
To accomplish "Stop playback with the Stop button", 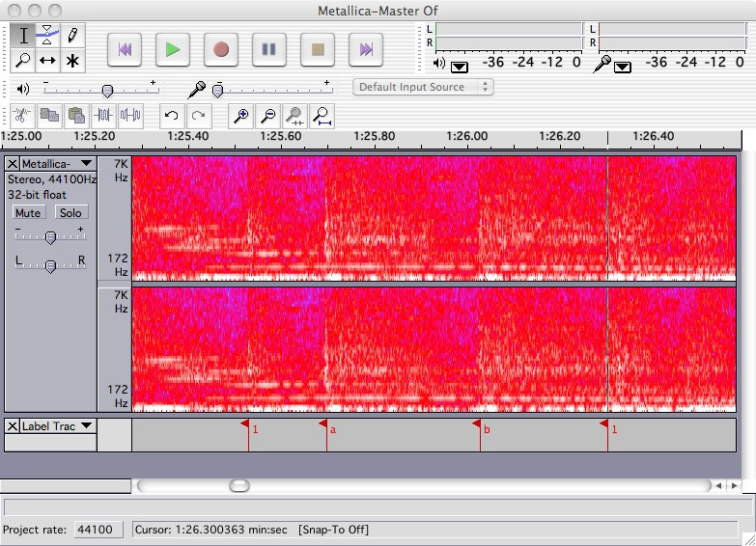I will (x=318, y=49).
